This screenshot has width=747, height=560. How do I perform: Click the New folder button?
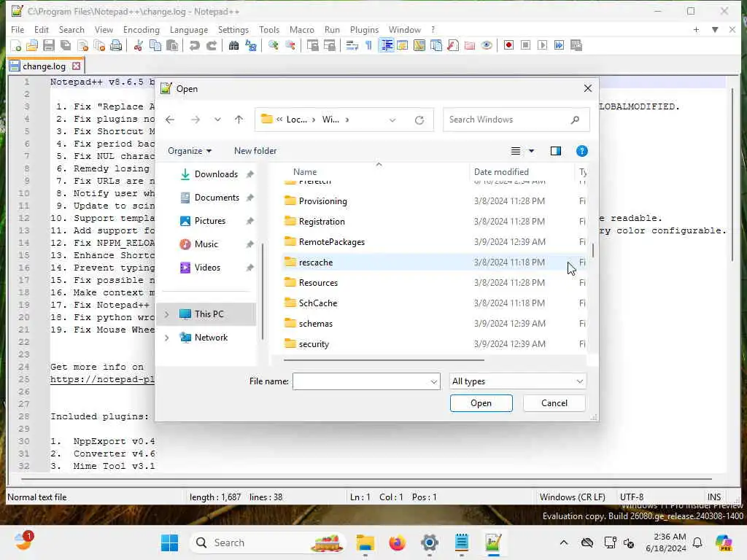coord(255,151)
